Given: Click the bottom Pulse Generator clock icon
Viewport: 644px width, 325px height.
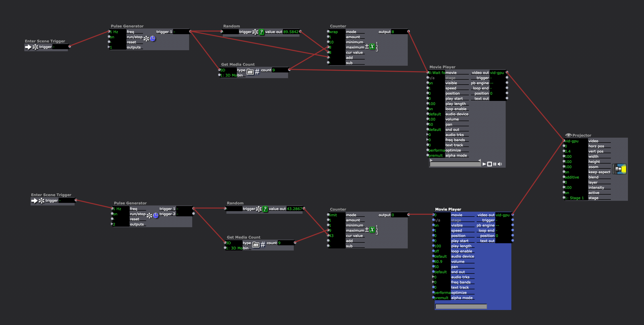Looking at the screenshot, I should pyautogui.click(x=156, y=216).
